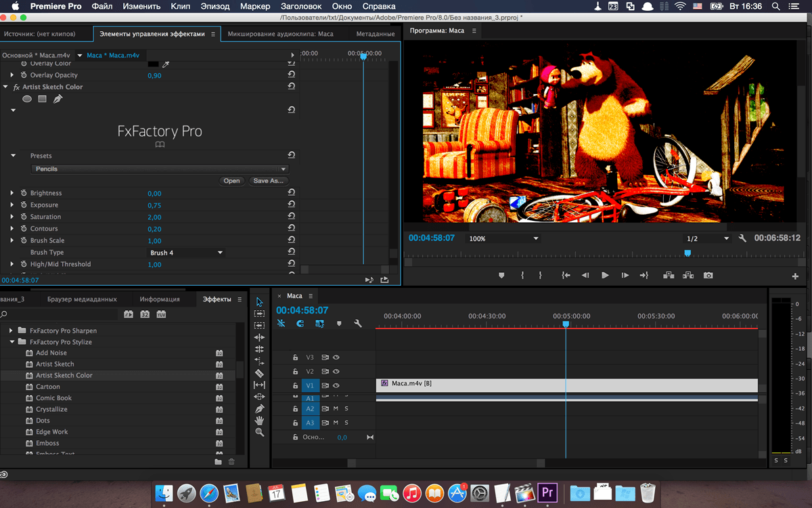The width and height of the screenshot is (812, 508).
Task: Open timeline display settings wrench
Action: click(x=358, y=324)
